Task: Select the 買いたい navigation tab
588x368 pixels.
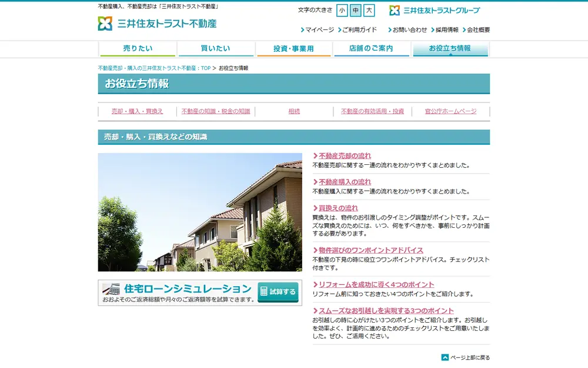Action: 216,49
